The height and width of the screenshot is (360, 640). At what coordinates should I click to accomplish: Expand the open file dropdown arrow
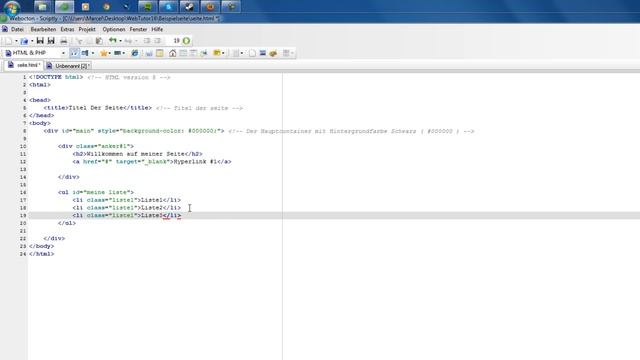pos(32,41)
